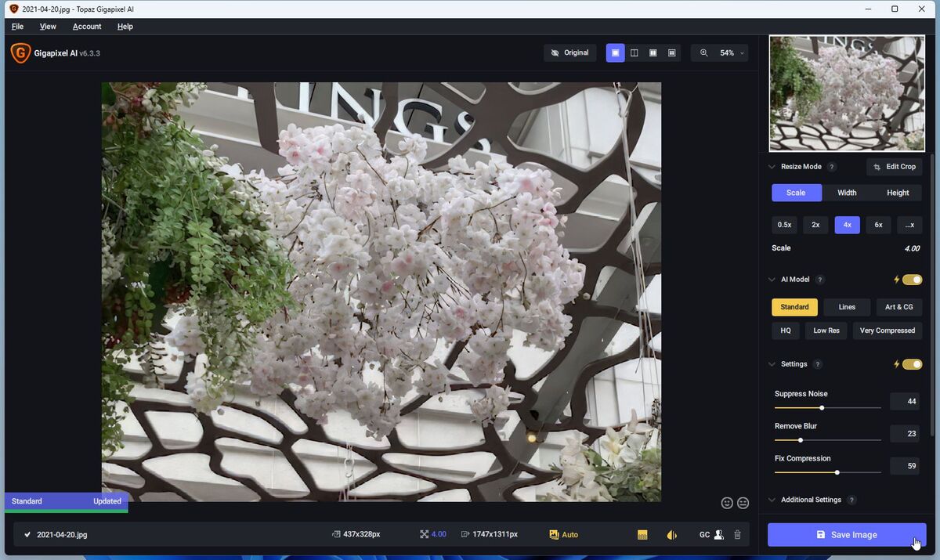Screen dimensions: 940x560
Task: Choose the Lines AI model
Action: [x=847, y=307]
